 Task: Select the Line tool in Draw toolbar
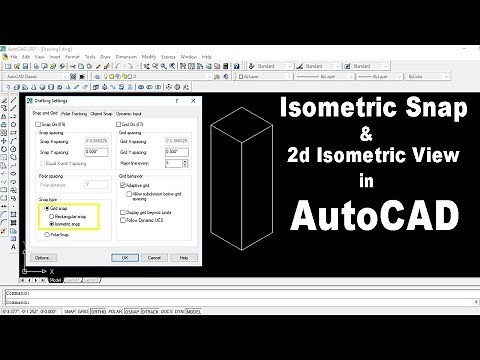coord(13,100)
